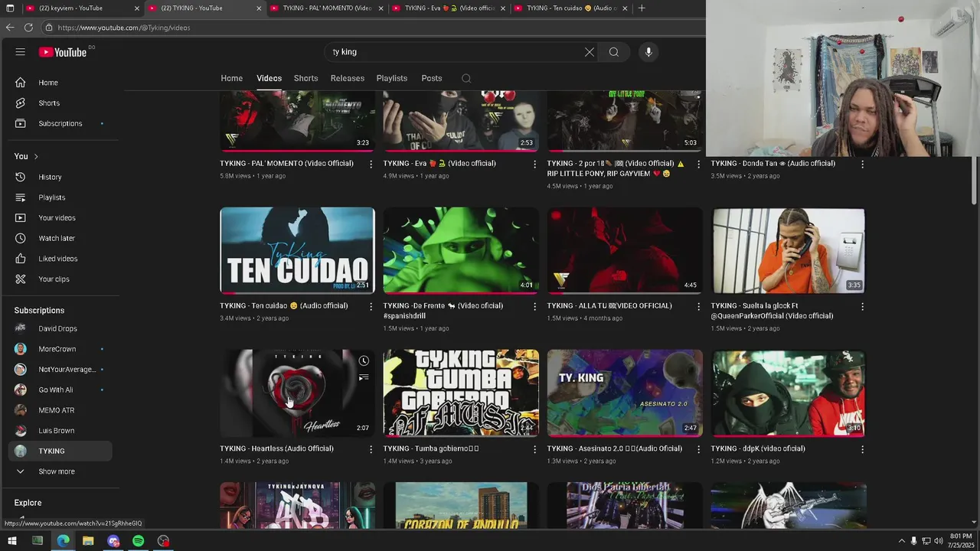Open TYKING channel in subscriptions list
Screen dimensions: 980x551
click(61, 451)
